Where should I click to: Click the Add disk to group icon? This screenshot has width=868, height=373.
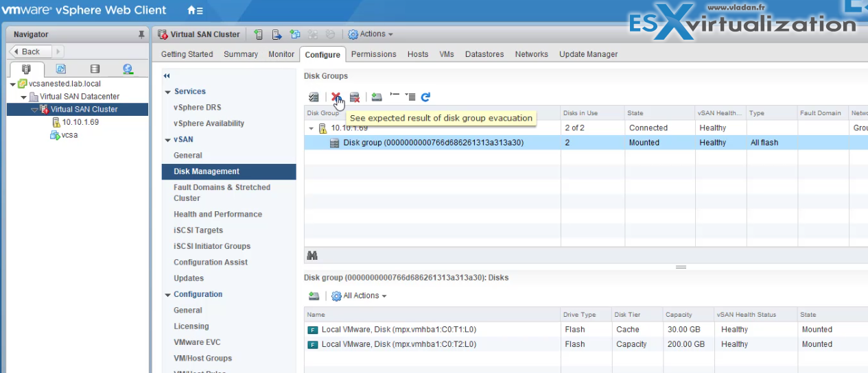pos(377,97)
